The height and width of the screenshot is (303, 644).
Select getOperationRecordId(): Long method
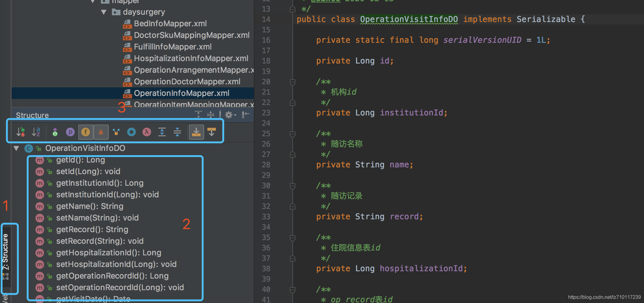(112, 276)
